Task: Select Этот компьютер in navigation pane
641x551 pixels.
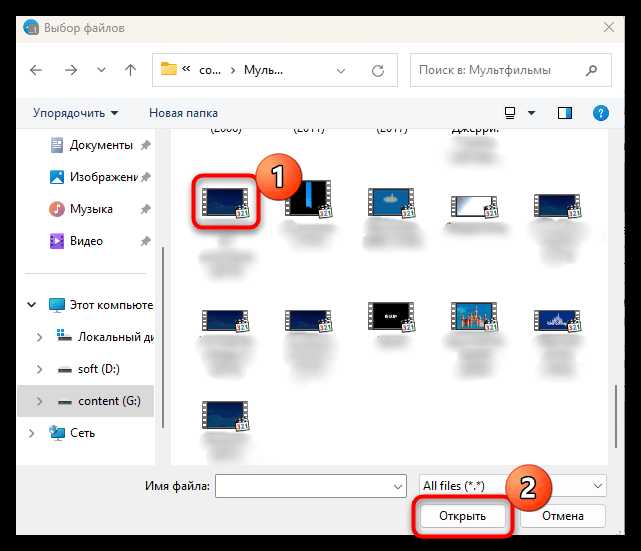Action: click(x=101, y=305)
